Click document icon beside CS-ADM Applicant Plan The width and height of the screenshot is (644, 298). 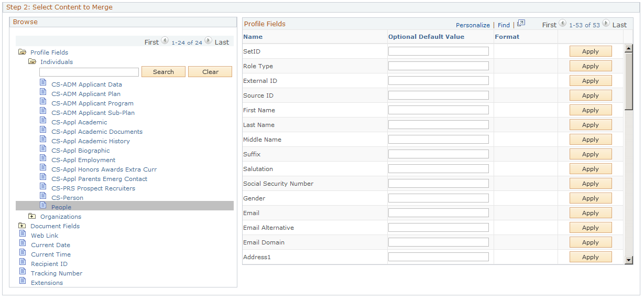tap(43, 93)
